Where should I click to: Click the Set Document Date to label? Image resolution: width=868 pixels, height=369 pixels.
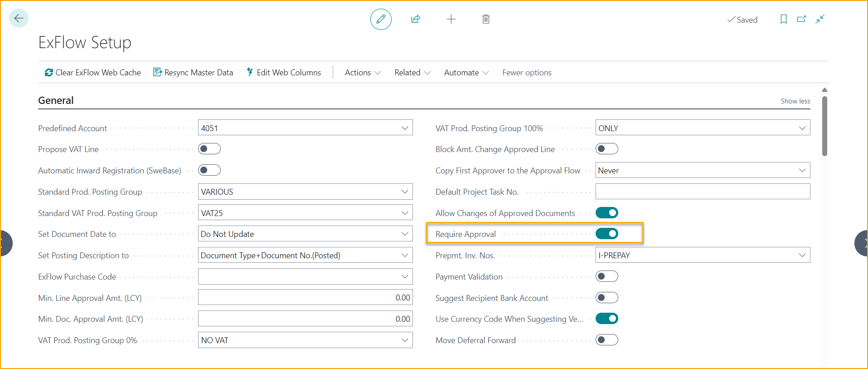click(77, 234)
